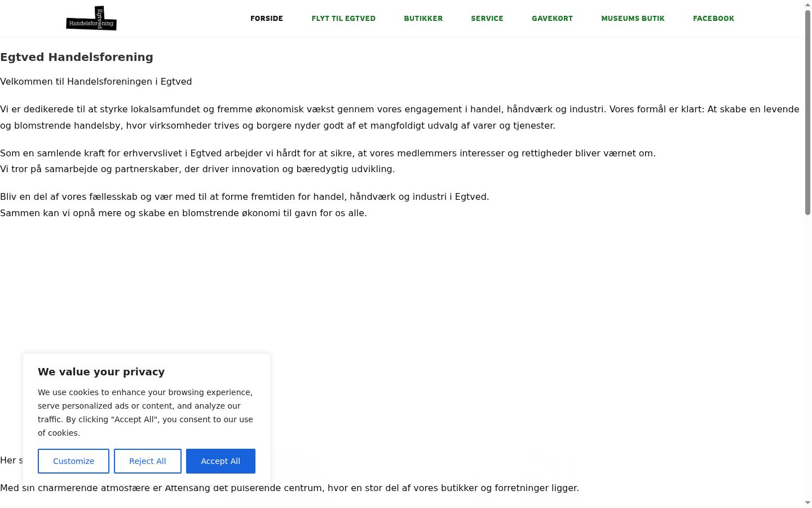
Task: Open the Forside menu item
Action: coord(267,19)
